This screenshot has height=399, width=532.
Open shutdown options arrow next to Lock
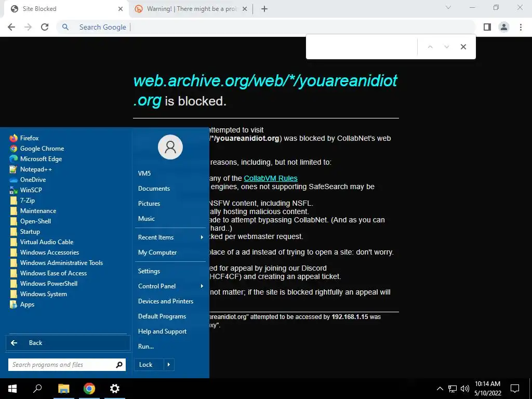click(169, 365)
